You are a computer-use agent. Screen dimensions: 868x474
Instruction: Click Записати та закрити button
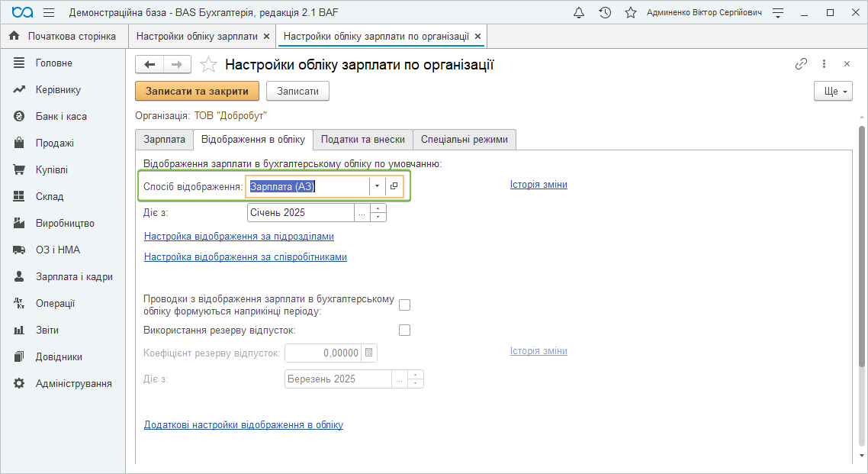point(197,91)
